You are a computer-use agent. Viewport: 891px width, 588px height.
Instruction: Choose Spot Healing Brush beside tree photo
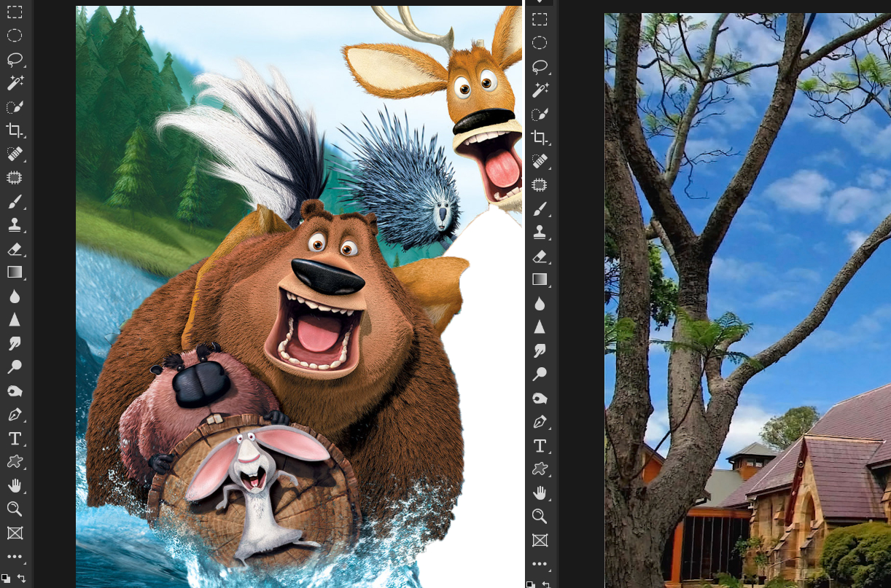pyautogui.click(x=540, y=161)
